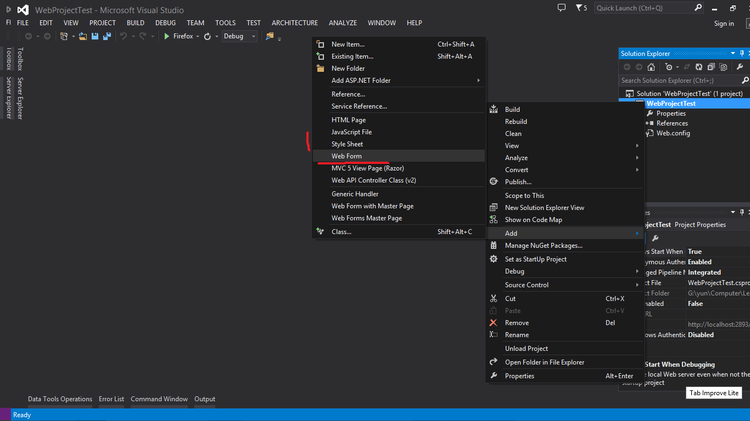Expand the View submenu
Image resolution: width=750 pixels, height=421 pixels.
click(564, 145)
